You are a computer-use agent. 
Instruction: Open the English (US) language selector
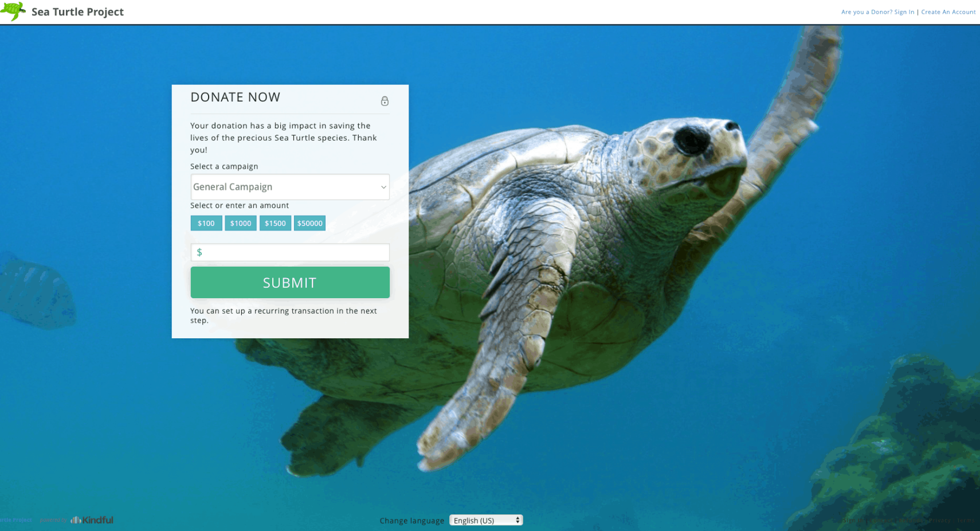tap(486, 520)
